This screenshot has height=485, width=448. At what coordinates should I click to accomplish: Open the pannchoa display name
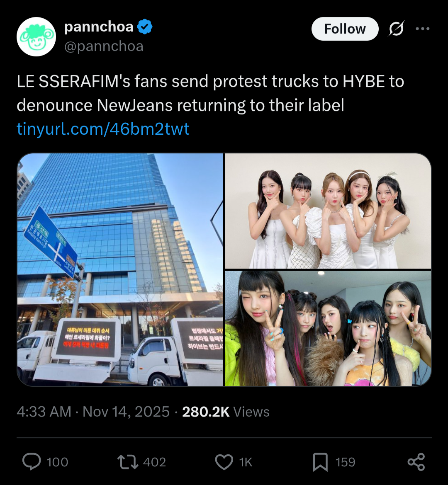pos(99,27)
